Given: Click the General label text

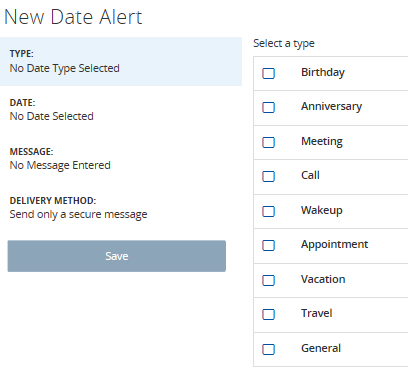Looking at the screenshot, I should pyautogui.click(x=321, y=348).
